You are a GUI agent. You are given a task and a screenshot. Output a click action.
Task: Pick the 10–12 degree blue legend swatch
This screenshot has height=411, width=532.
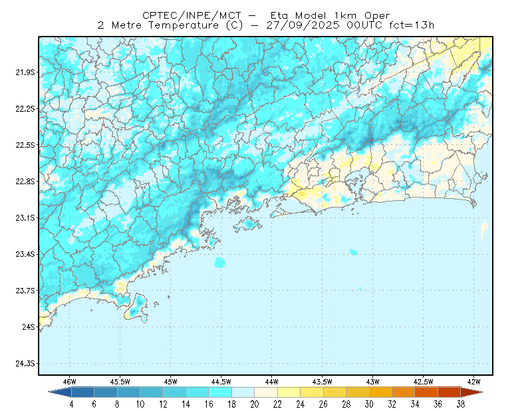[152, 392]
